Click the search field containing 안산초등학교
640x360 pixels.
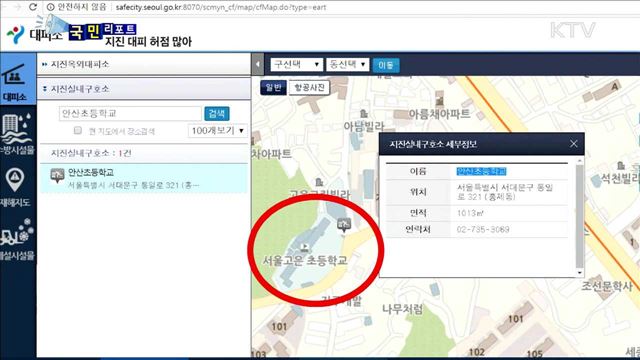(x=130, y=113)
